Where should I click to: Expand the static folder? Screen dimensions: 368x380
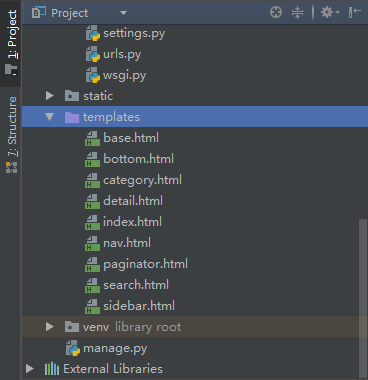tap(50, 96)
